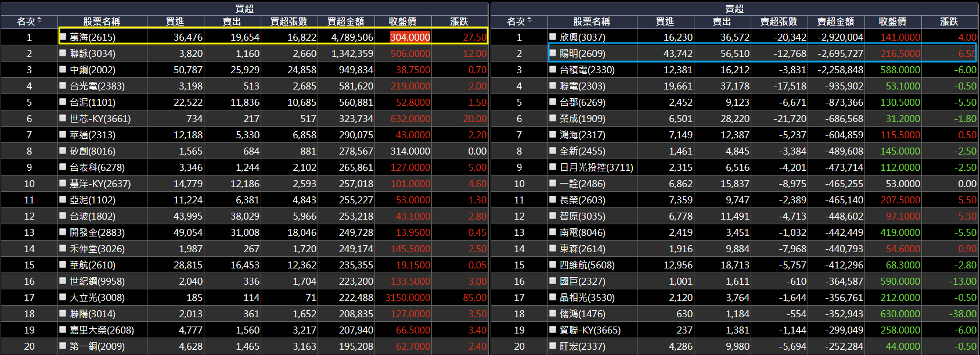Sort by 收盤價 in the 賣超 table
Viewport: 980px width, 355px height.
click(893, 21)
